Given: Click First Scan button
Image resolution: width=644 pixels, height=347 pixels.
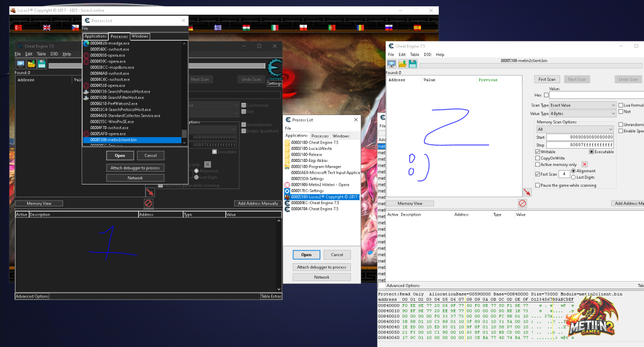Looking at the screenshot, I should 547,80.
